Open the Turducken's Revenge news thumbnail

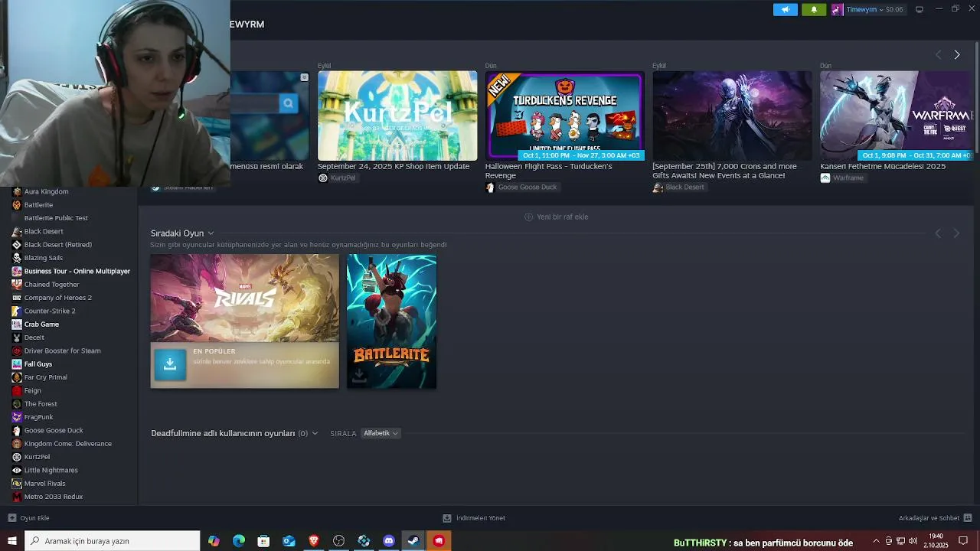click(x=564, y=116)
